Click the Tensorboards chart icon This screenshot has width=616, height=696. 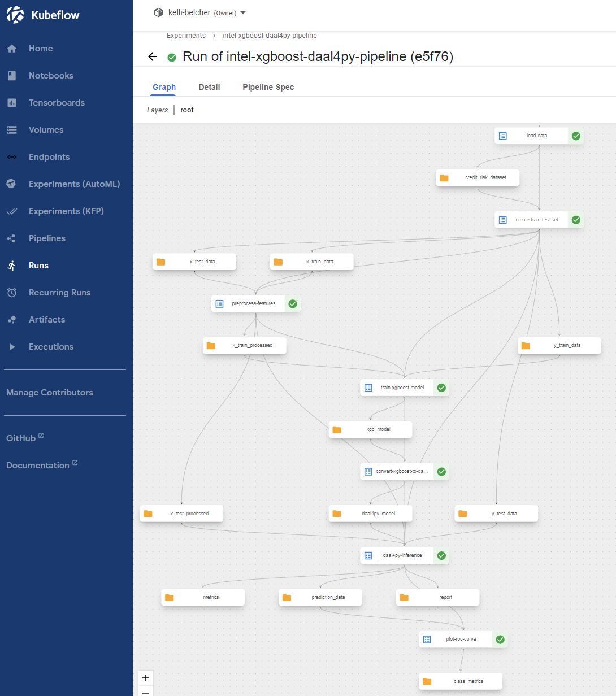(x=12, y=103)
